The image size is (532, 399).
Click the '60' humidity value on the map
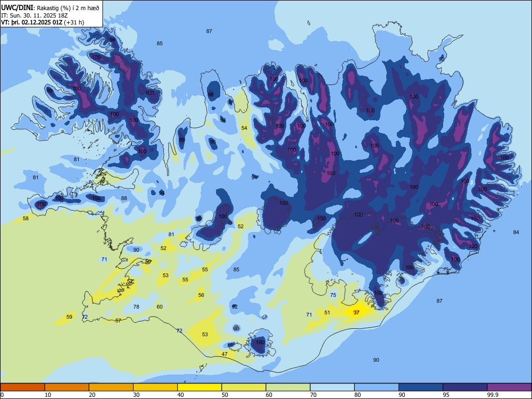160,307
